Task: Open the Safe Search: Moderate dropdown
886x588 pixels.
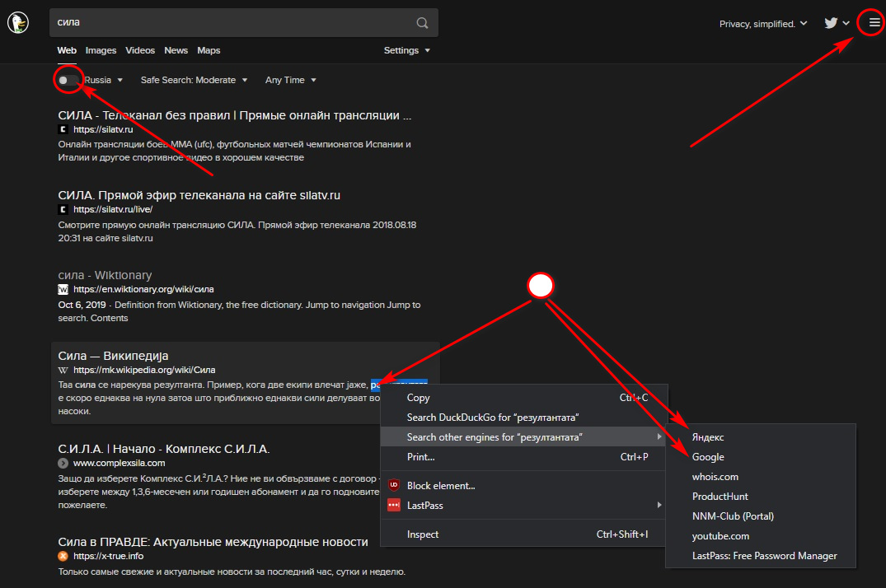Action: tap(194, 80)
